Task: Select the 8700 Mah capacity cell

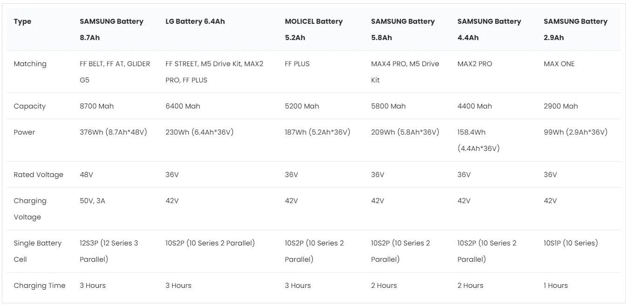Action: pos(96,106)
